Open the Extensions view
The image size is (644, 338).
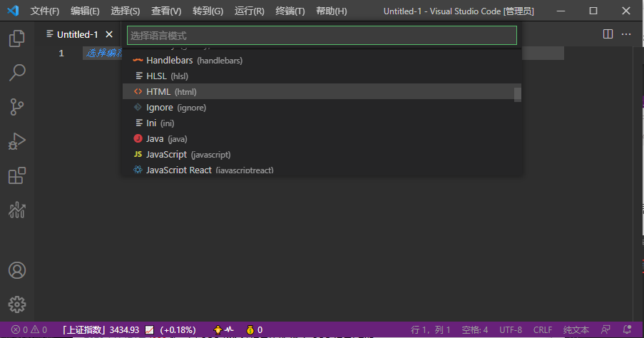[17, 175]
